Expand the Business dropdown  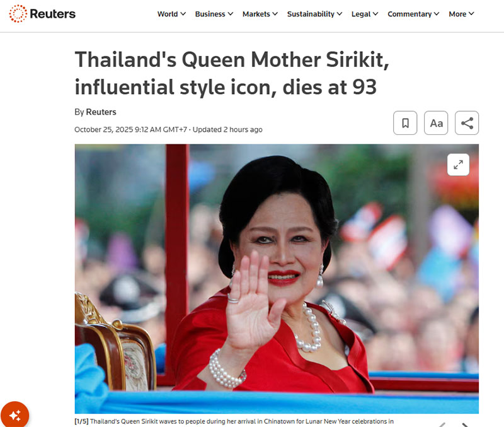(x=214, y=14)
